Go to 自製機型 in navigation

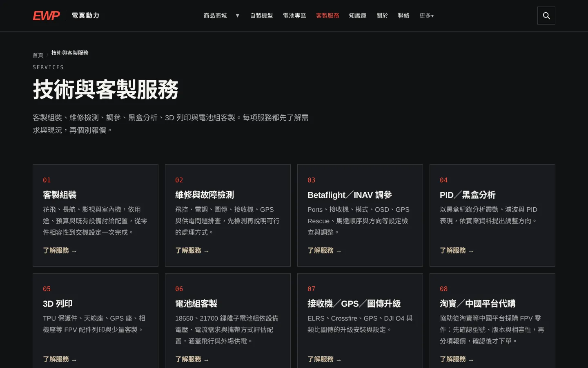point(261,16)
